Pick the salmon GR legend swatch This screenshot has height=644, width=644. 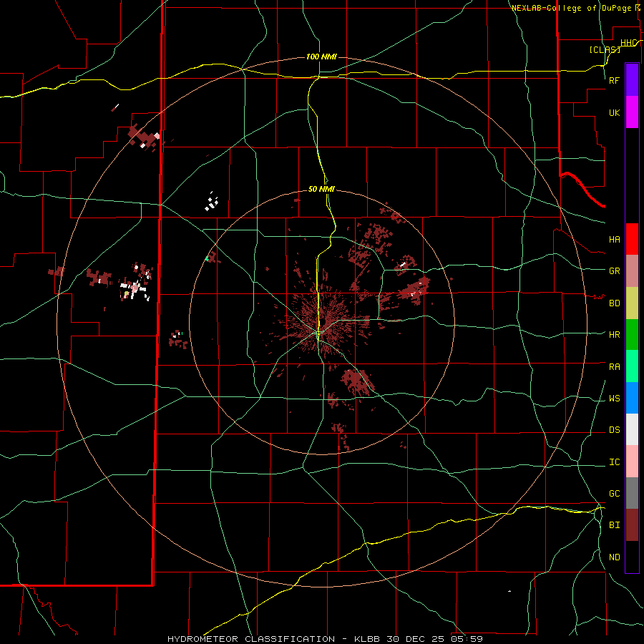click(x=632, y=271)
